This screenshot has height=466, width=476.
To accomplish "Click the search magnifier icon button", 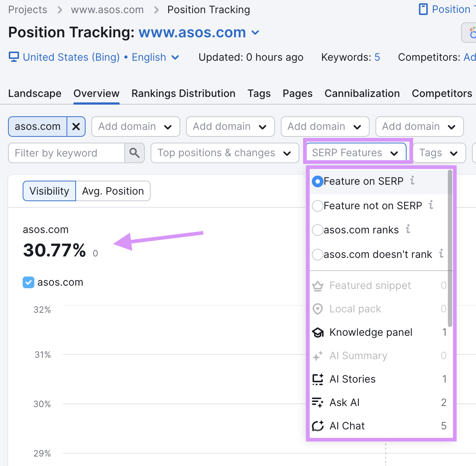I will [x=135, y=153].
